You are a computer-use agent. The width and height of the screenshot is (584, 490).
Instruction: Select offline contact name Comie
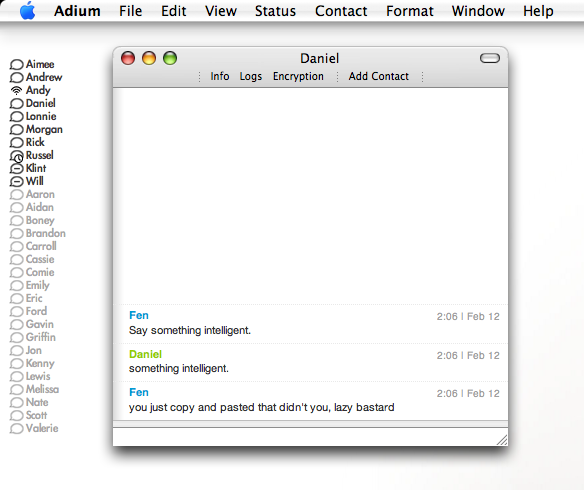click(x=40, y=273)
